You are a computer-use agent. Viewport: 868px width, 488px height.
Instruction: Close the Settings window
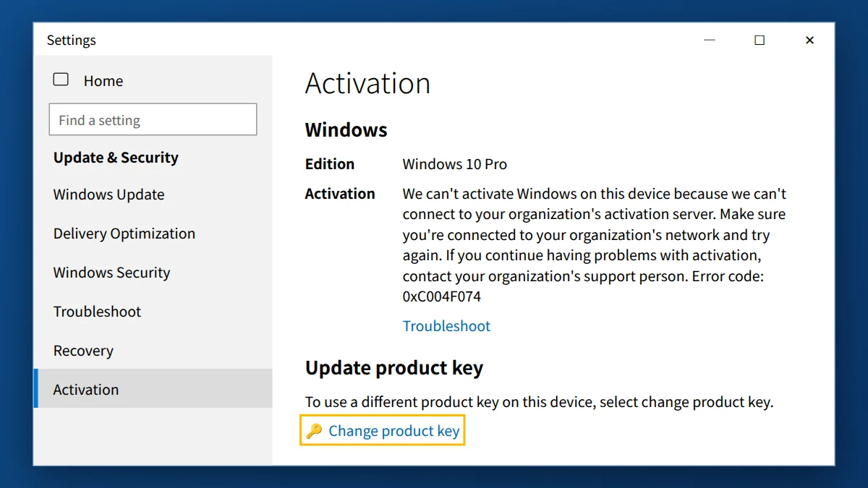tap(809, 40)
